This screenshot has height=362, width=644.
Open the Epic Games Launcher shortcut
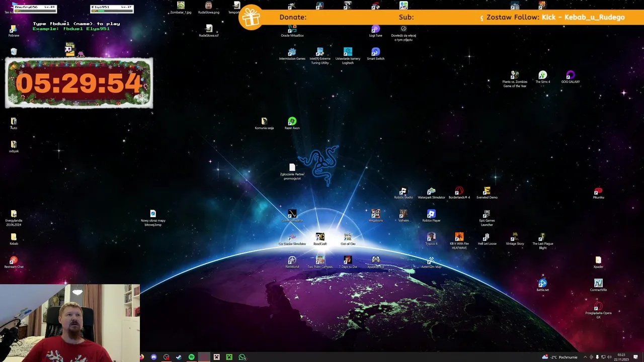[487, 218]
